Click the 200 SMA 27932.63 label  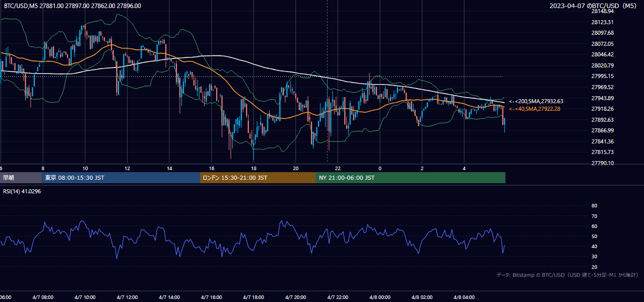point(536,101)
